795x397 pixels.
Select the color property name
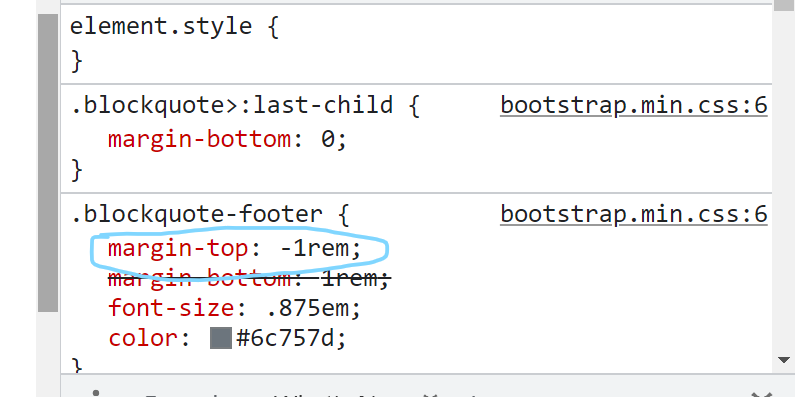click(x=142, y=338)
